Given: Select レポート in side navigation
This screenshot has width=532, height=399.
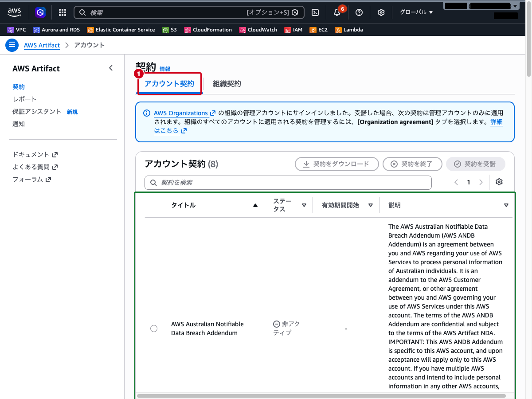Looking at the screenshot, I should tap(25, 99).
